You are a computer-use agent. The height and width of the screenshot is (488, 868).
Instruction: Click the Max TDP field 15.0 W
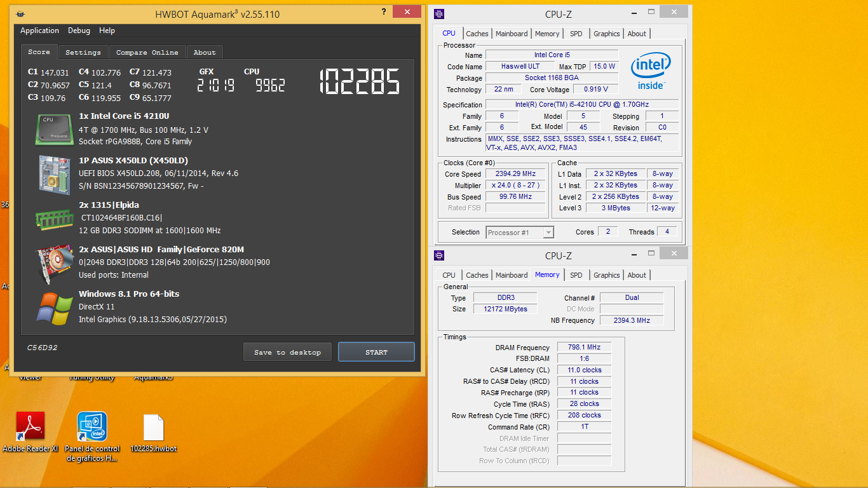tap(604, 67)
